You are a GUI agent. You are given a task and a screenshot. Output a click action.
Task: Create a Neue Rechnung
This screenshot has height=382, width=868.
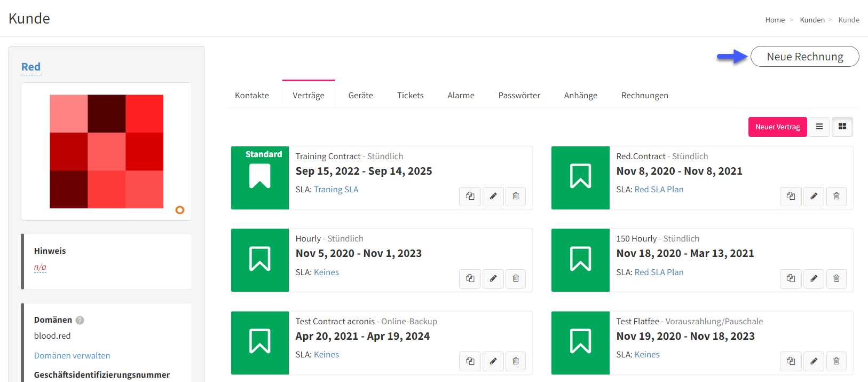pos(805,57)
